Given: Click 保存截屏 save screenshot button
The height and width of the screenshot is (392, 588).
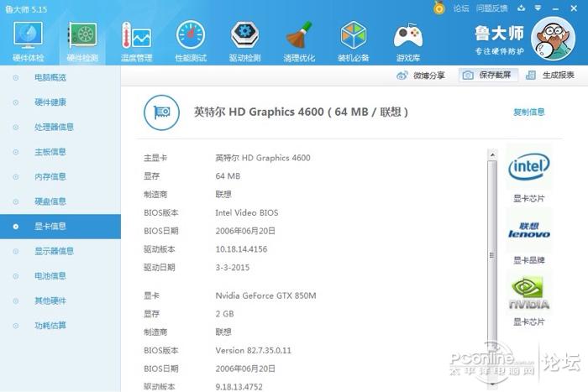Looking at the screenshot, I should click(488, 75).
